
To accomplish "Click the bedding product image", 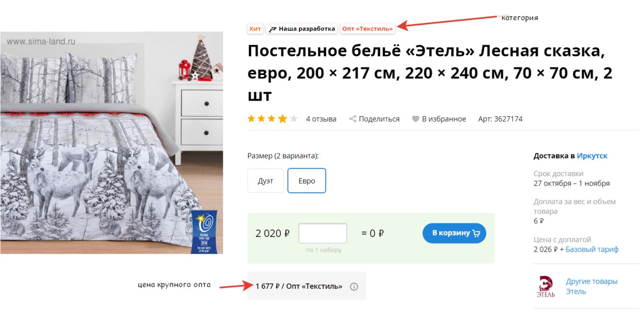I will coord(112,143).
